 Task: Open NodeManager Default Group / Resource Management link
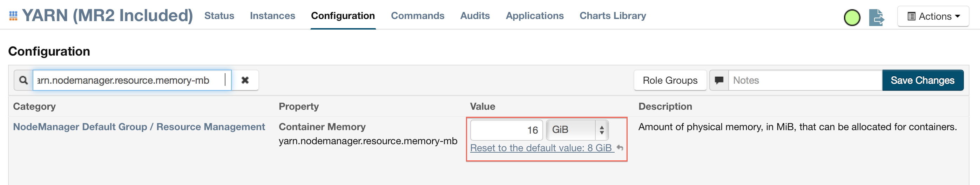(139, 127)
